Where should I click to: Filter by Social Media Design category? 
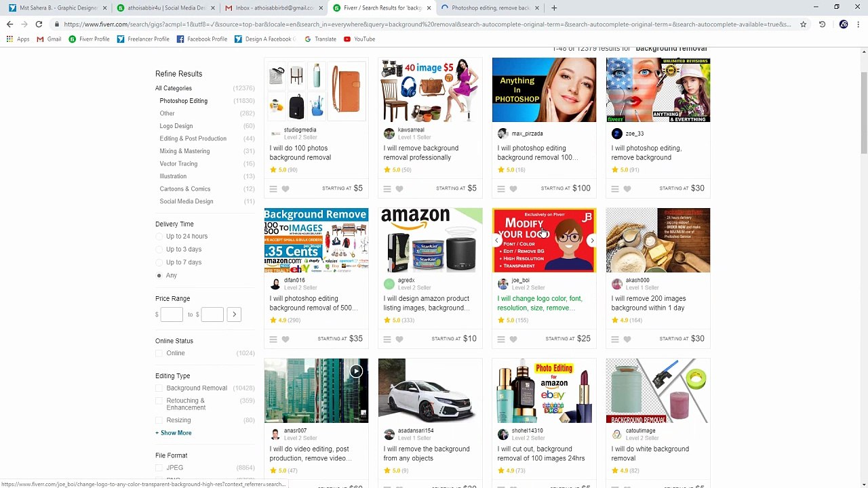tap(186, 201)
